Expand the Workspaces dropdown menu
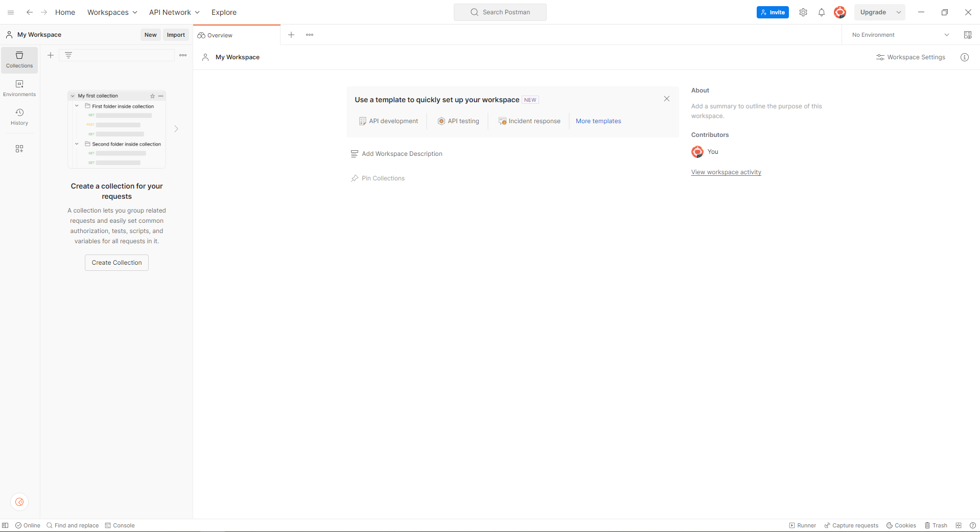This screenshot has height=532, width=980. pyautogui.click(x=112, y=12)
